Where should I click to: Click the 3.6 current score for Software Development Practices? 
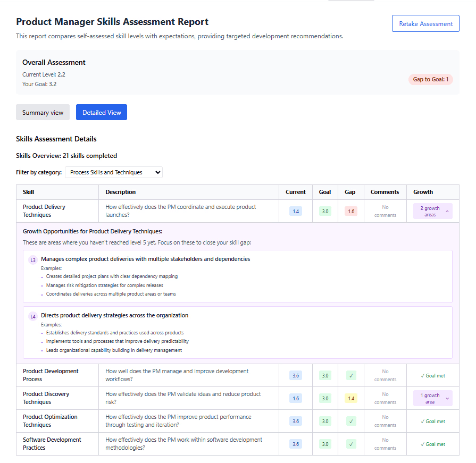tap(296, 444)
